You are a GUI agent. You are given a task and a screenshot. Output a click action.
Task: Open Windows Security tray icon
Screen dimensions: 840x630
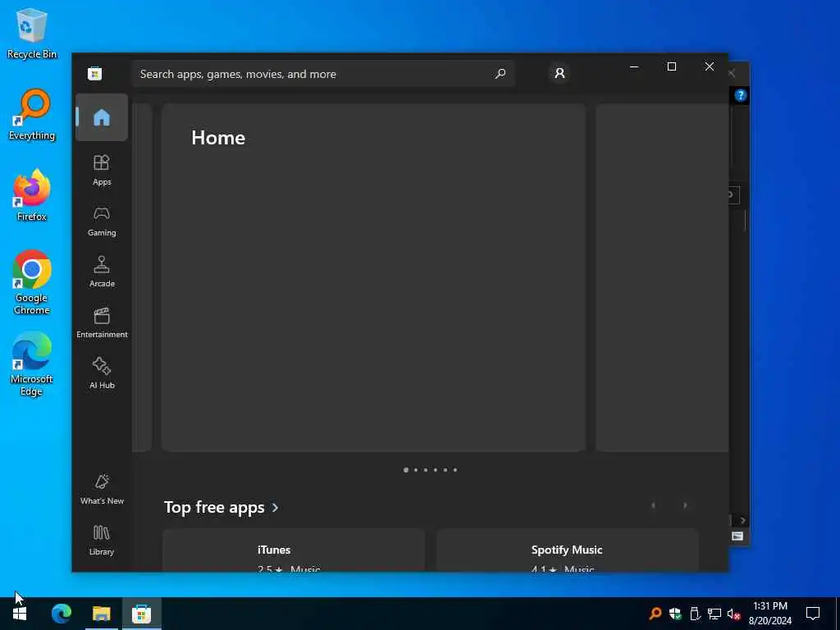pos(675,614)
